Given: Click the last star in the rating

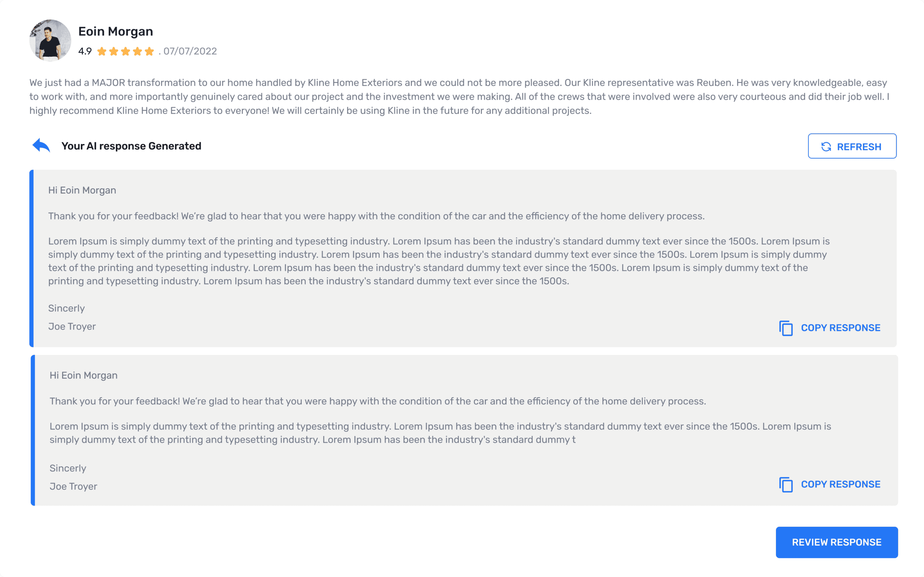Looking at the screenshot, I should [149, 51].
